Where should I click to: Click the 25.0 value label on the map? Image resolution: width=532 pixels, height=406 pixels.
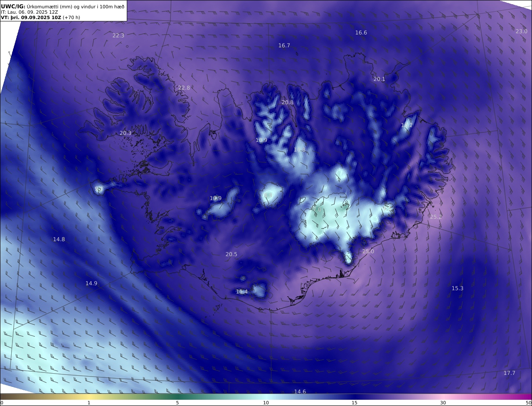[368, 252]
